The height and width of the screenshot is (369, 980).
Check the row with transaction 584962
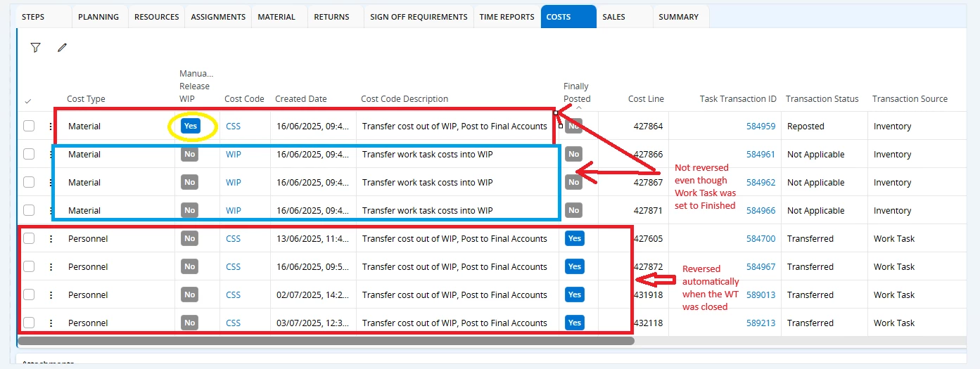(29, 183)
